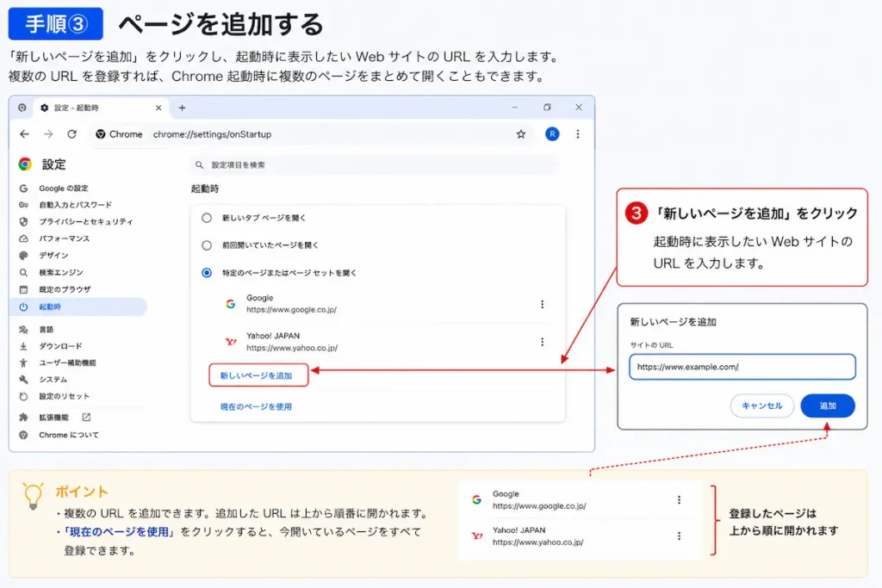The width and height of the screenshot is (882, 588).
Task: Go back with the browser back arrow
Action: point(24,134)
